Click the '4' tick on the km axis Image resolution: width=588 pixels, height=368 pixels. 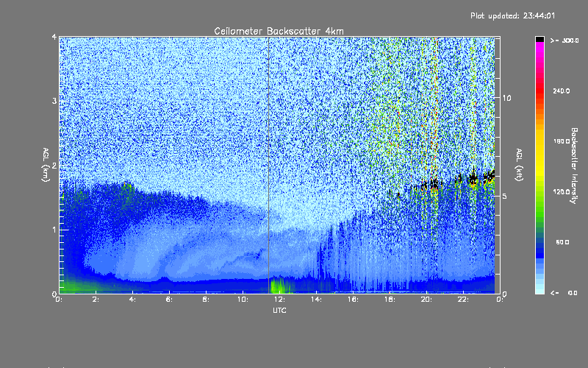click(54, 37)
